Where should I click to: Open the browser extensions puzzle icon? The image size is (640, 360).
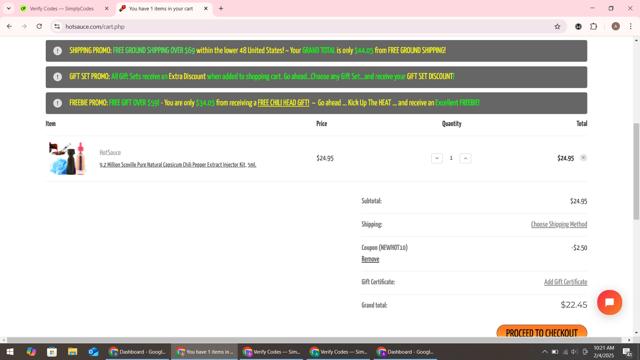(593, 27)
